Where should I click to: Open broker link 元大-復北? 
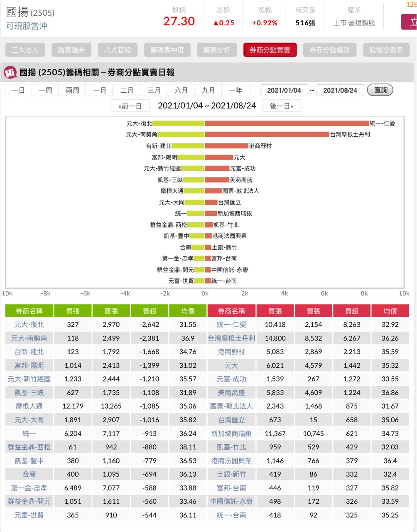click(x=29, y=325)
